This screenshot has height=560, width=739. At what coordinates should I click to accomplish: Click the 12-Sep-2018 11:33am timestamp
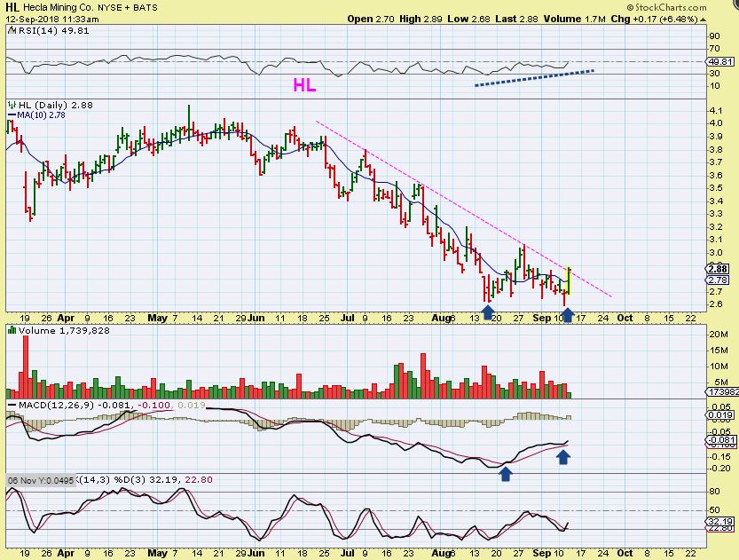point(52,20)
